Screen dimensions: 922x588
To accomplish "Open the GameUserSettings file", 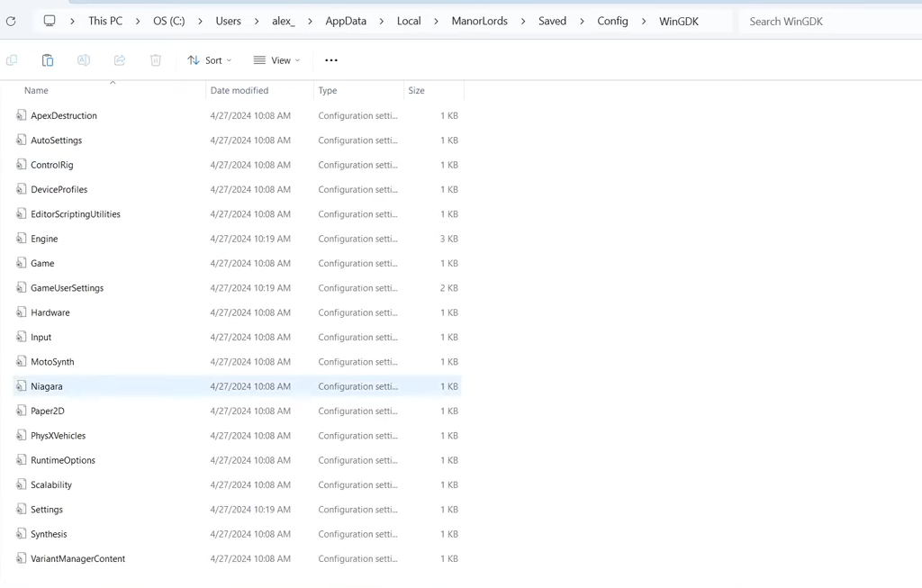I will tap(68, 287).
